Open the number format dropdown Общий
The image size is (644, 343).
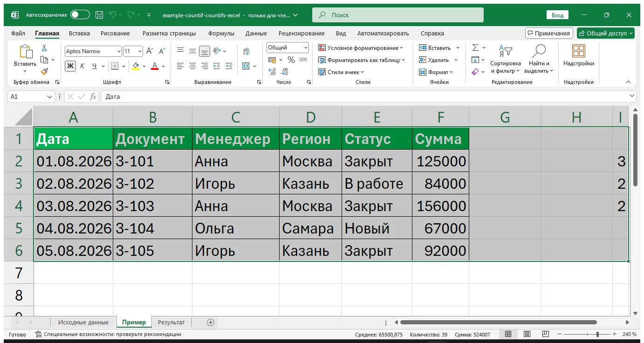(x=306, y=48)
